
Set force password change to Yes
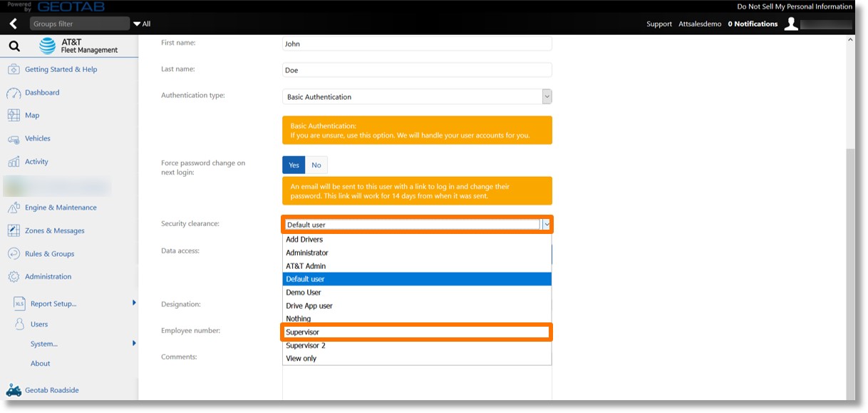point(294,165)
